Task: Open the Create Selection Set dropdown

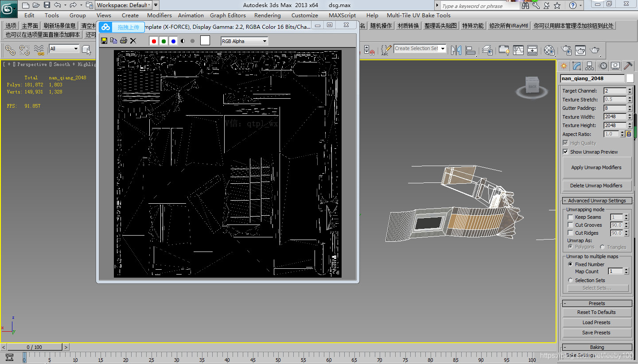Action: (x=420, y=49)
